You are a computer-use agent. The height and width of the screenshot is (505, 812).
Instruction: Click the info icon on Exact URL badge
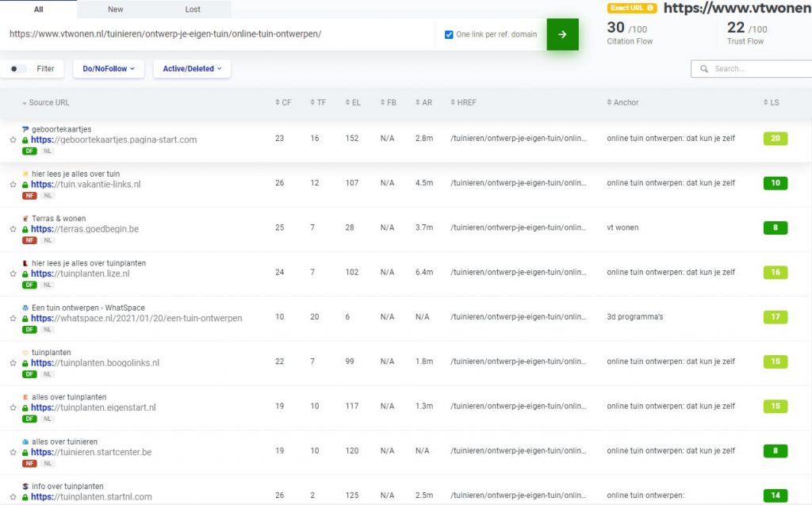[x=650, y=8]
